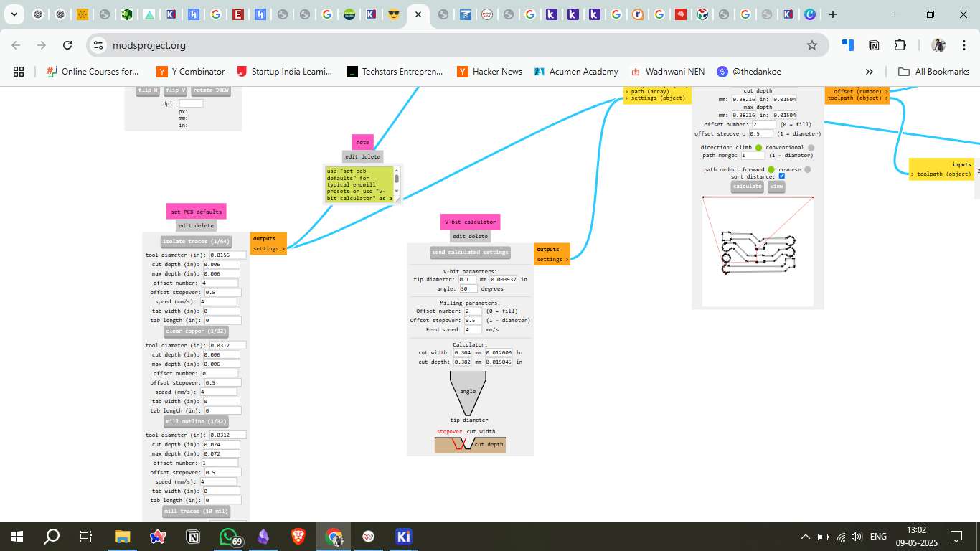980x551 pixels.
Task: Click the V-bit angle input field
Action: (468, 288)
